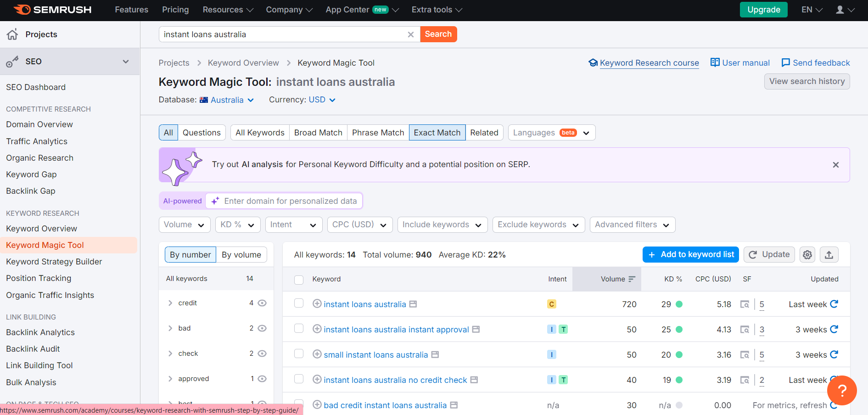868x415 pixels.
Task: Click the Projects home icon
Action: pos(12,34)
